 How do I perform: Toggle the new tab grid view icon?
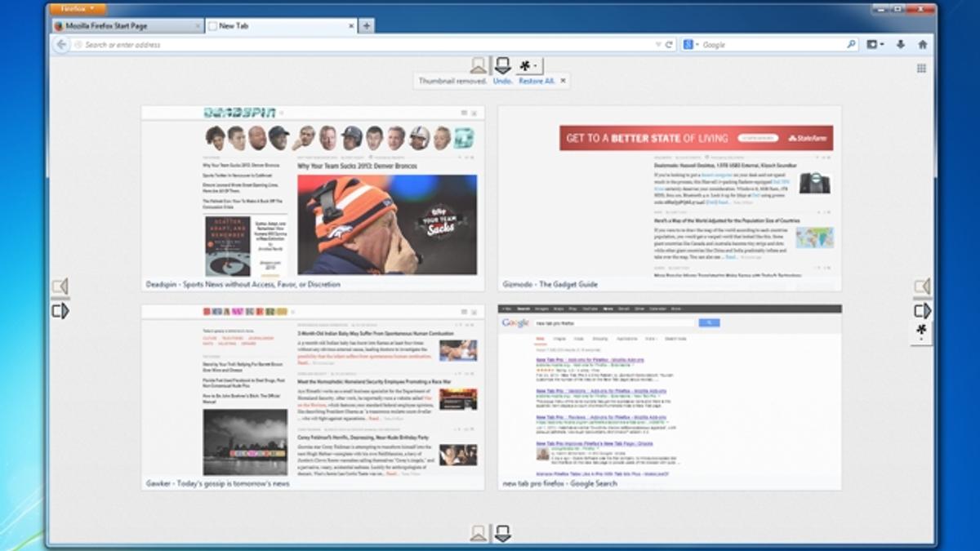tap(921, 69)
